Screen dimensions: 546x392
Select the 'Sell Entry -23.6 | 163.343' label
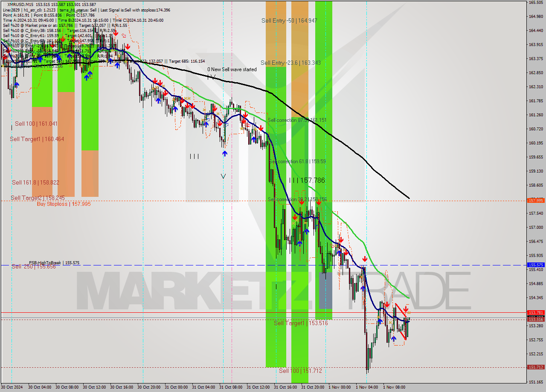pyautogui.click(x=290, y=63)
